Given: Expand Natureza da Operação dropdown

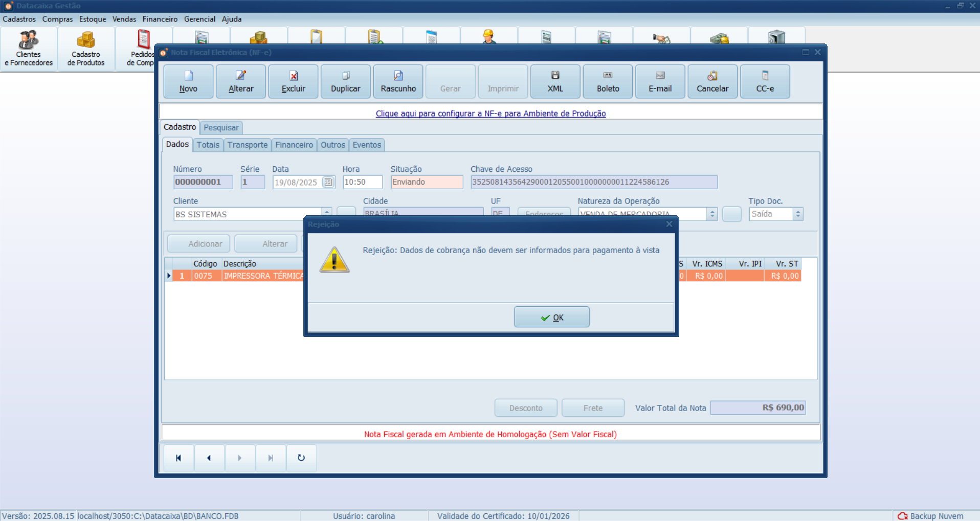Looking at the screenshot, I should coord(711,214).
